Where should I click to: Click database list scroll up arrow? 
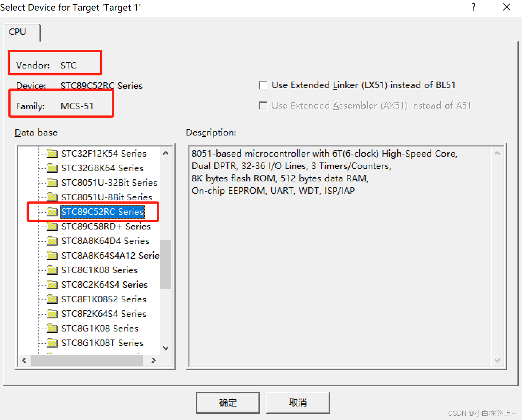tap(166, 153)
